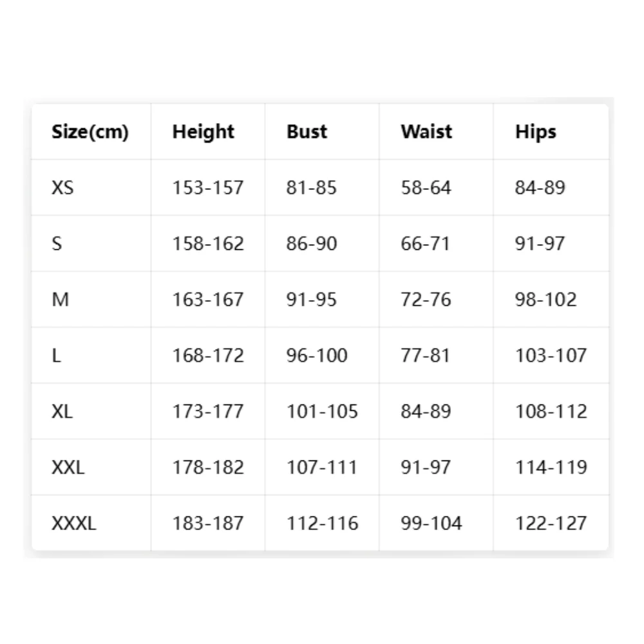The image size is (644, 644).
Task: Click the Size(cm) column header
Action: [90, 132]
